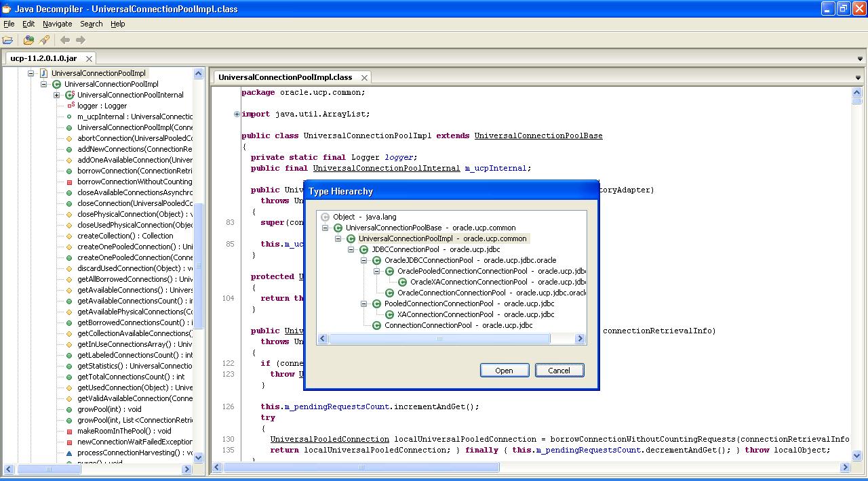Click the m_ucpInternal field icon

(x=69, y=117)
